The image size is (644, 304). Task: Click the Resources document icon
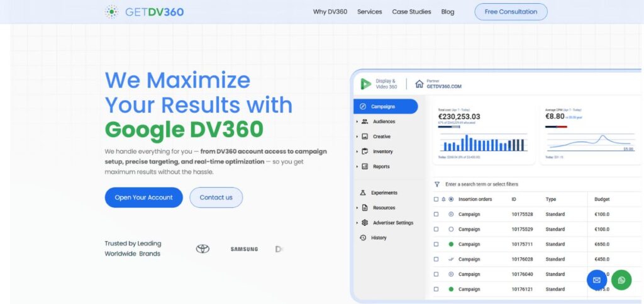tap(365, 208)
